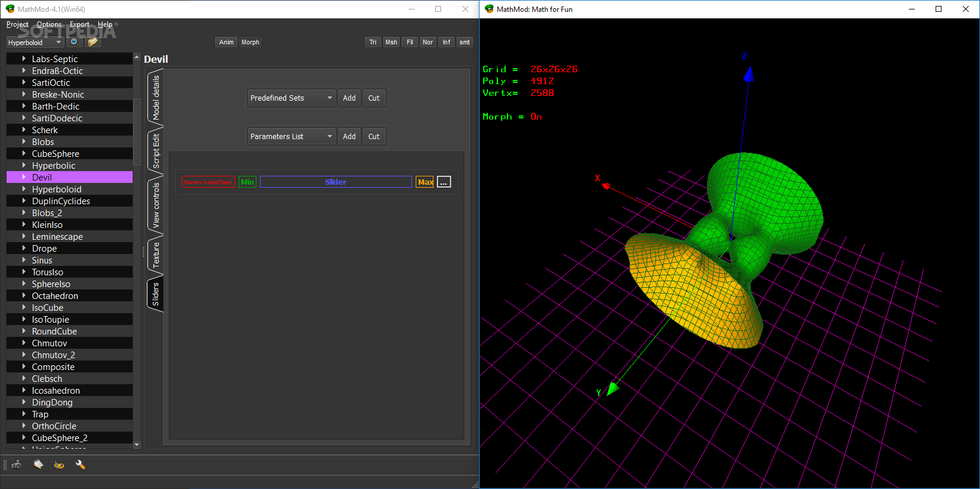Viewport: 980px width, 489px height.
Task: Switch to the Model details tab
Action: pyautogui.click(x=156, y=98)
